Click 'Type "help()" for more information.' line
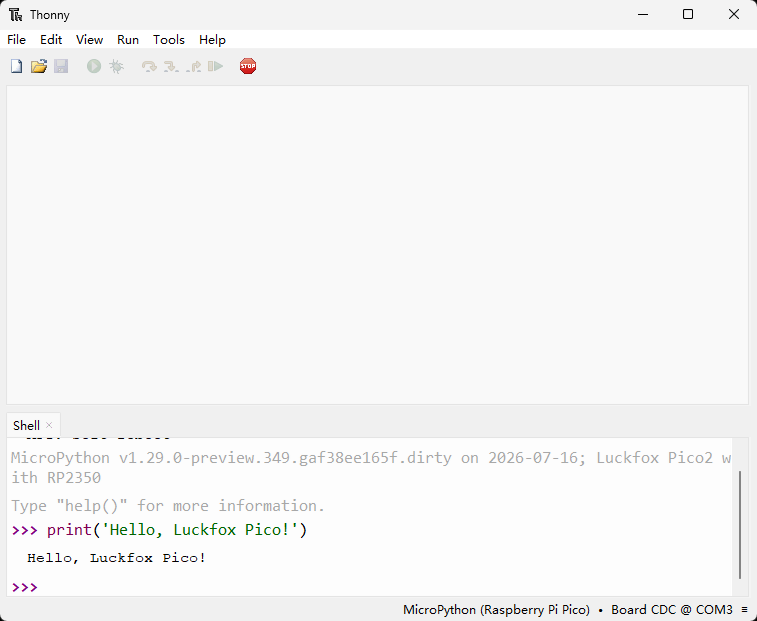The width and height of the screenshot is (757, 621). [x=168, y=506]
